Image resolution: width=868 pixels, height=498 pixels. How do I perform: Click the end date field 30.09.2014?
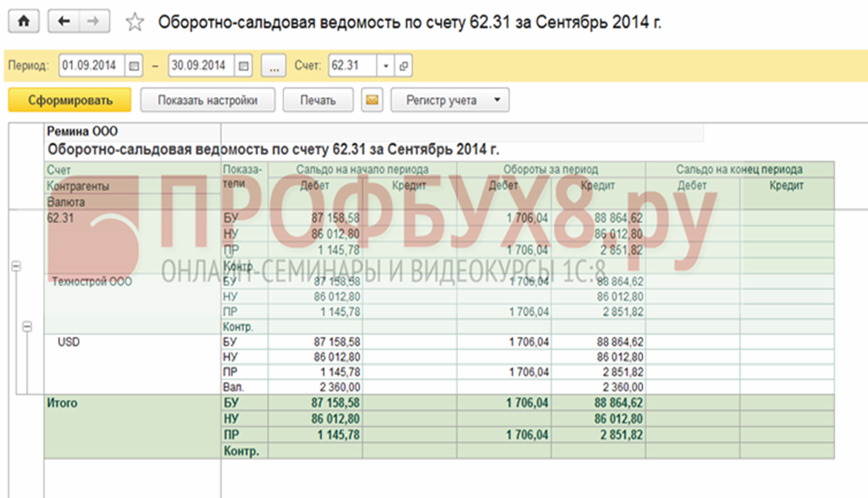[201, 66]
